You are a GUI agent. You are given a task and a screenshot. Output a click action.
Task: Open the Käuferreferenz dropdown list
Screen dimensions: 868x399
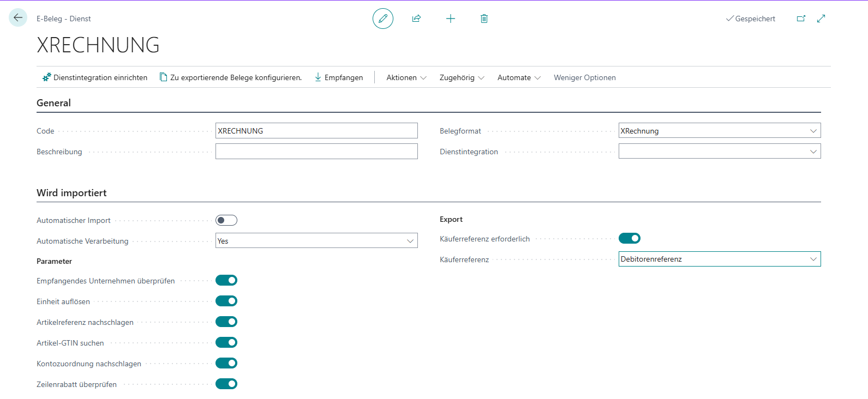tap(719, 259)
